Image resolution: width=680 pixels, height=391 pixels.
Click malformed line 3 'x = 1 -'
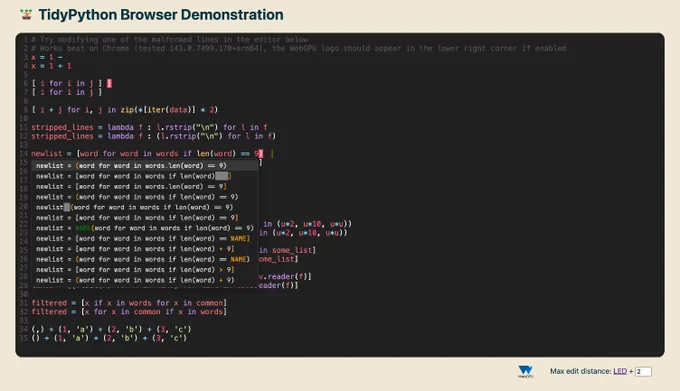(47, 57)
